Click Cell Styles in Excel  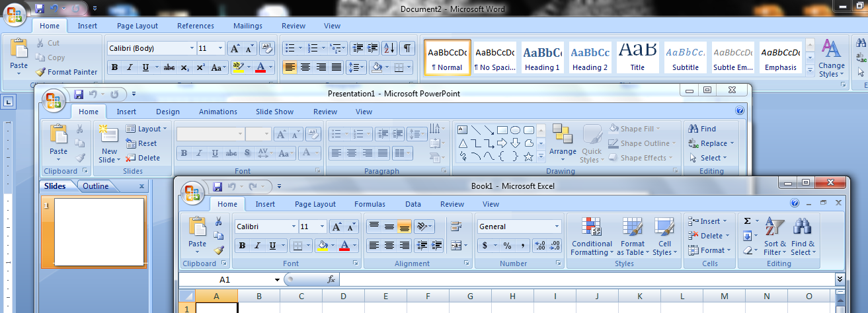point(664,237)
